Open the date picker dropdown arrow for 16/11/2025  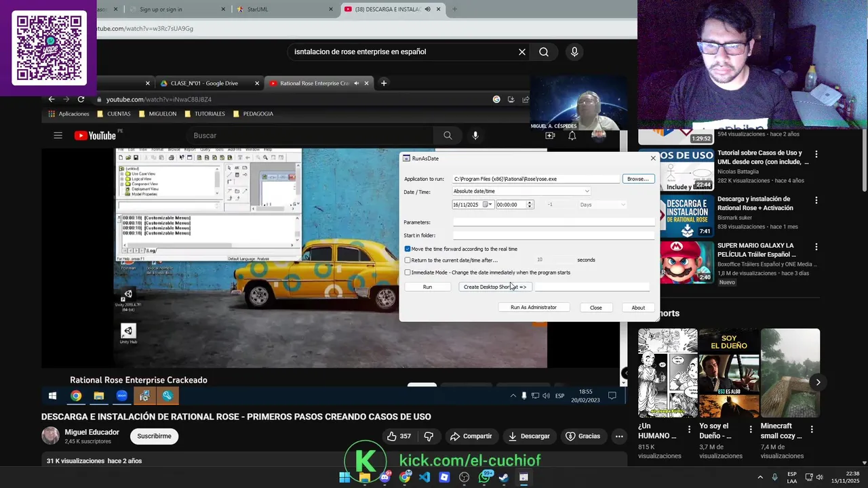point(491,205)
